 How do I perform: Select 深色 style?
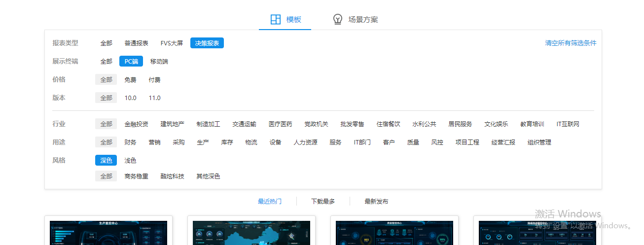pos(106,160)
